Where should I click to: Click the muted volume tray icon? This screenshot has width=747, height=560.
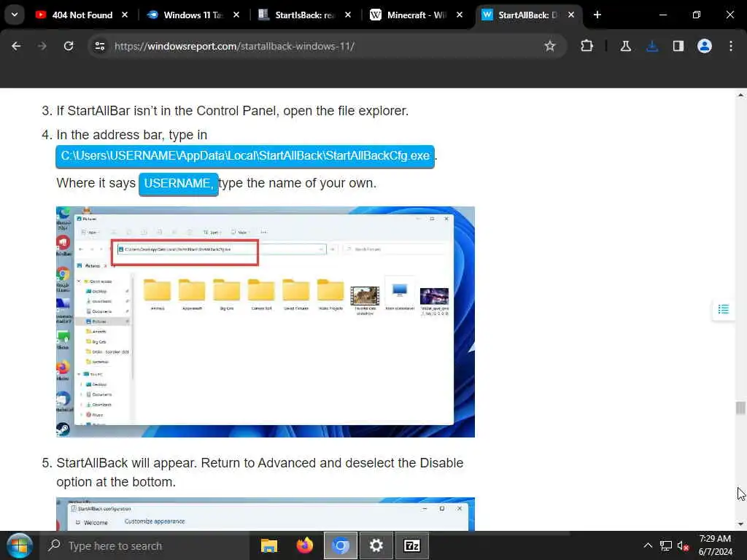point(683,545)
